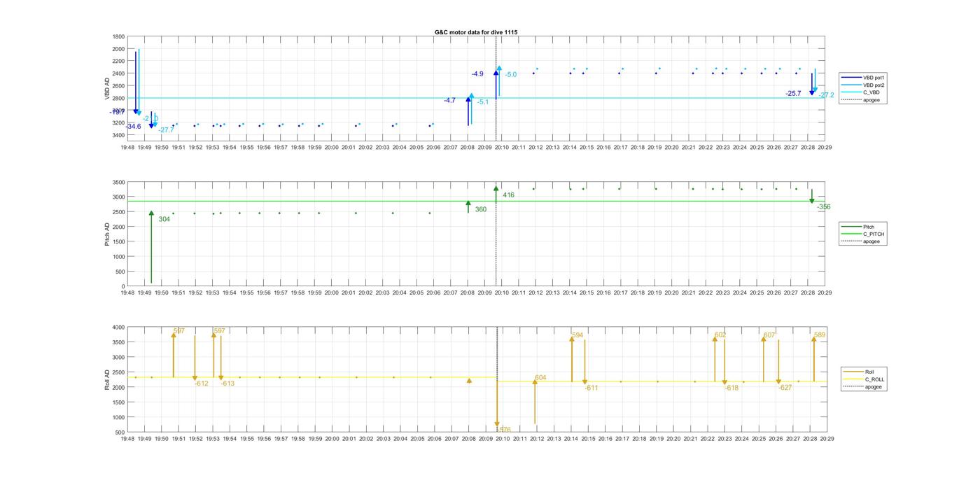Click the title 'G&C motor data for dive 1115'

click(476, 32)
